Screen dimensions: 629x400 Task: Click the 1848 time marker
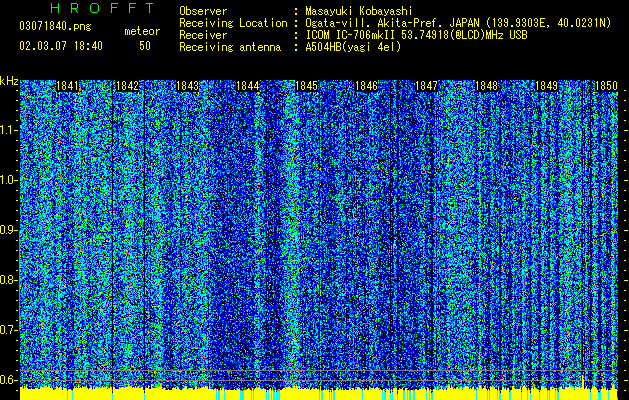coord(487,86)
